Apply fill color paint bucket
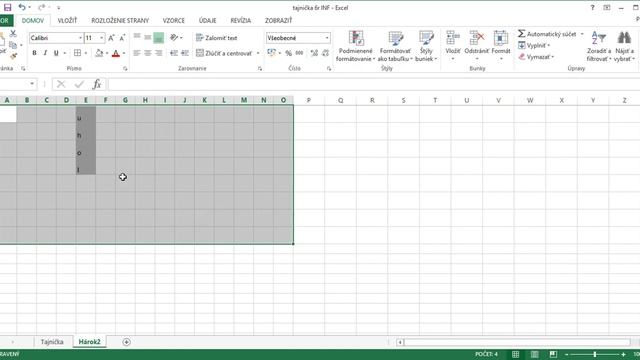Image resolution: width=640 pixels, height=360 pixels. [99, 53]
